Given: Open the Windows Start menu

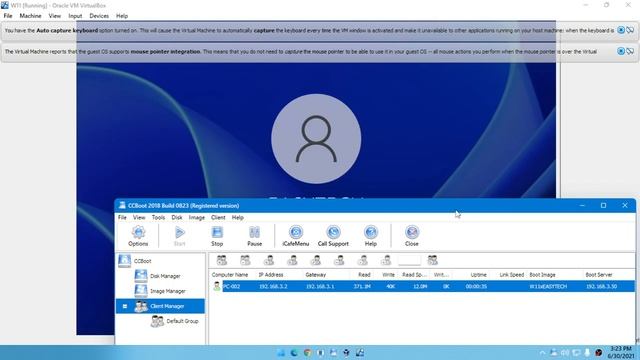Looking at the screenshot, I should click(x=281, y=353).
